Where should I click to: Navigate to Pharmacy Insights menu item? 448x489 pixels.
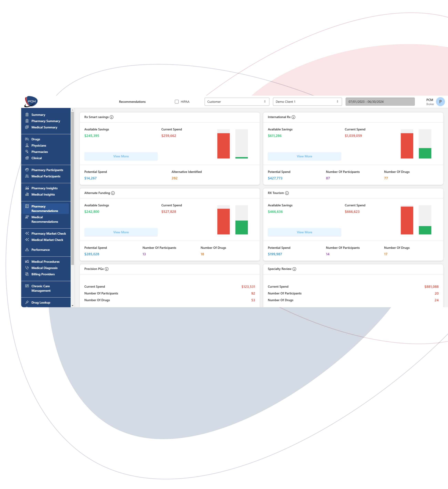(x=44, y=188)
